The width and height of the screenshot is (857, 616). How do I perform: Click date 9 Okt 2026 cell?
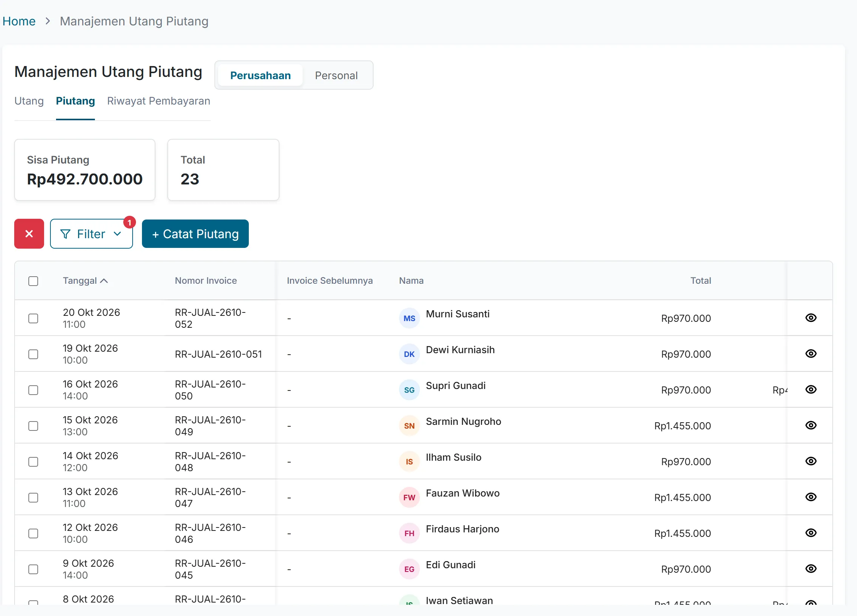click(89, 569)
